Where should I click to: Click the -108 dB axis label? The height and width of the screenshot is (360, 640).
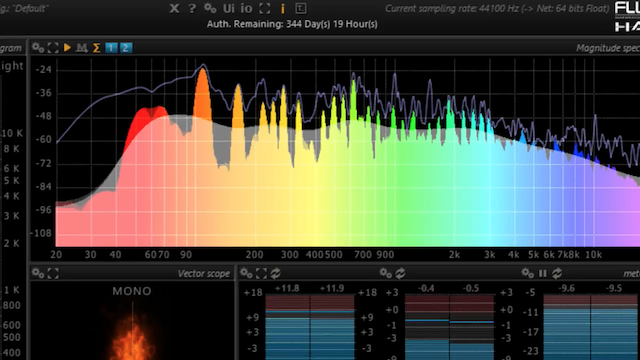click(41, 233)
